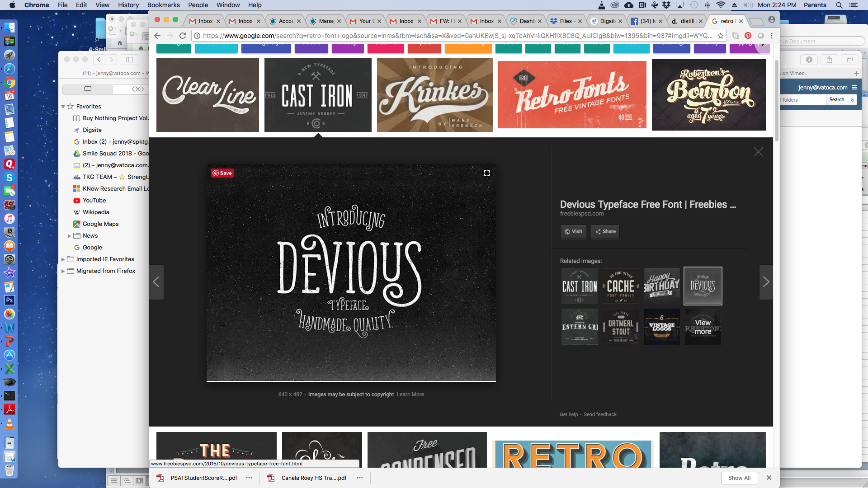Bookmark this page with the star icon
Viewport: 868px width, 488px height.
[x=721, y=36]
